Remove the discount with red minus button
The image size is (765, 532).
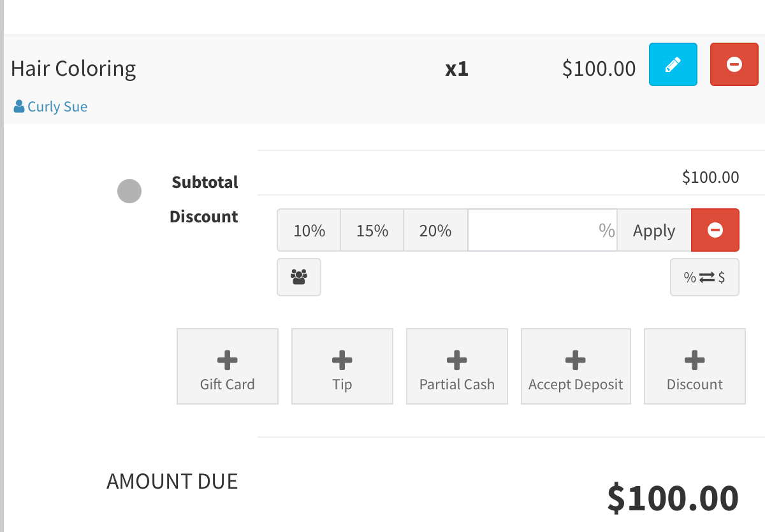click(x=715, y=230)
